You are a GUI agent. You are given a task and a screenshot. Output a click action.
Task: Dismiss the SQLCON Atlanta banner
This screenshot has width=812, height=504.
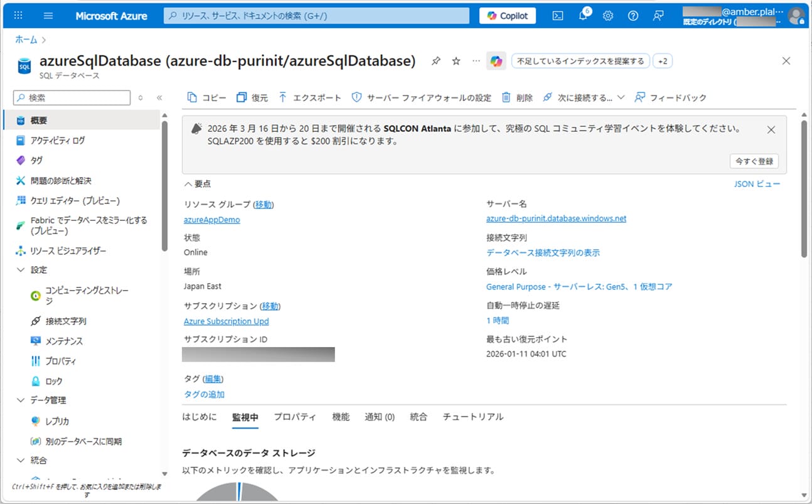point(771,130)
